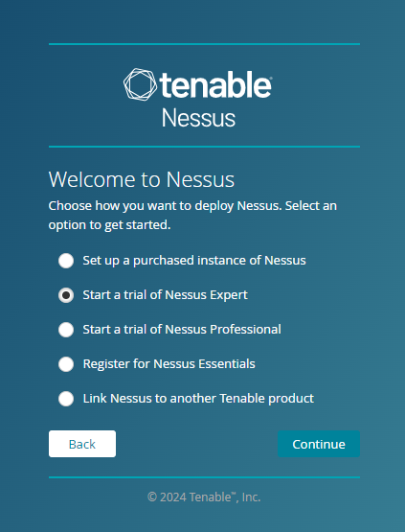Select the Link Nessus radio button
405x532 pixels.
coord(66,399)
